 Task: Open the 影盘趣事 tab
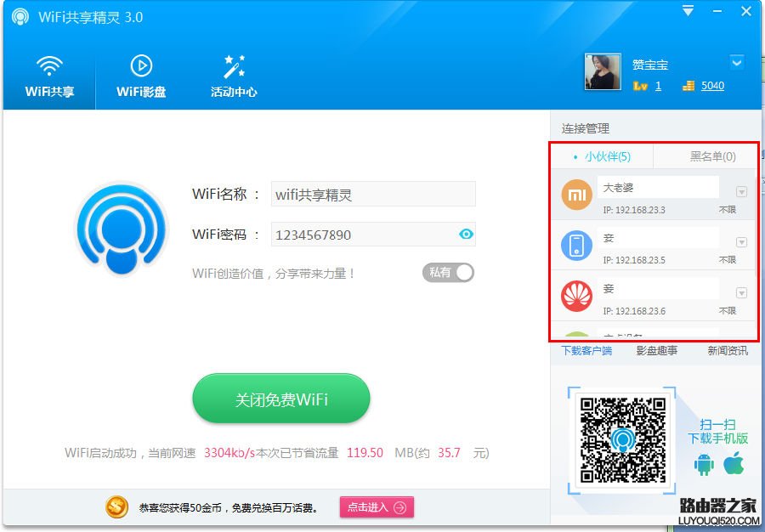(657, 351)
